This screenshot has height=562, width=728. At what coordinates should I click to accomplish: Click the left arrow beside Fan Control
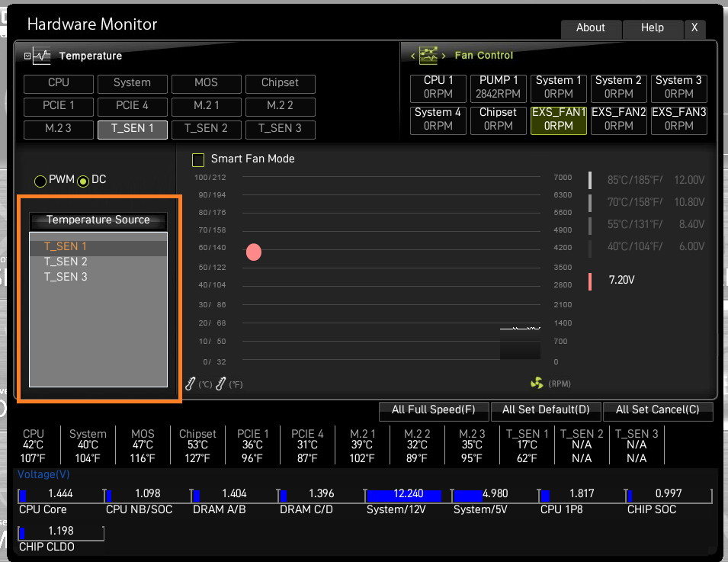[x=412, y=56]
